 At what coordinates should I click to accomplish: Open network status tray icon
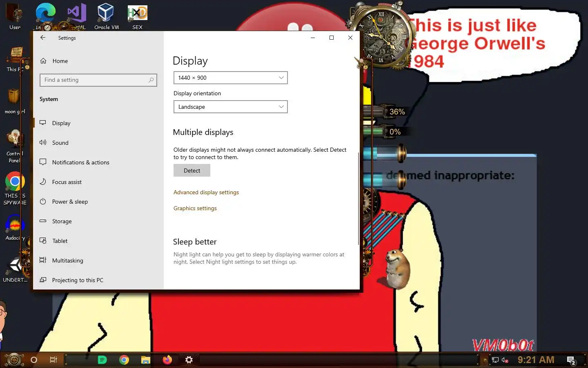495,360
